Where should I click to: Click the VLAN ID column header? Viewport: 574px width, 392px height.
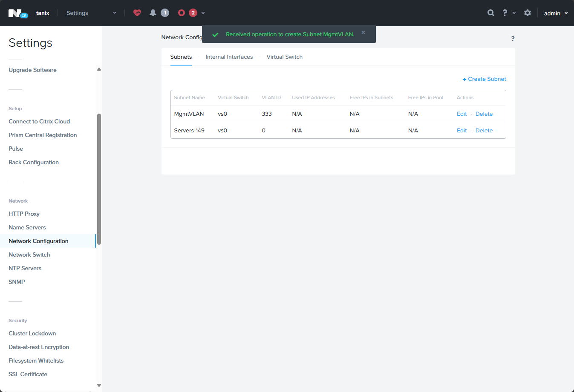(x=271, y=97)
